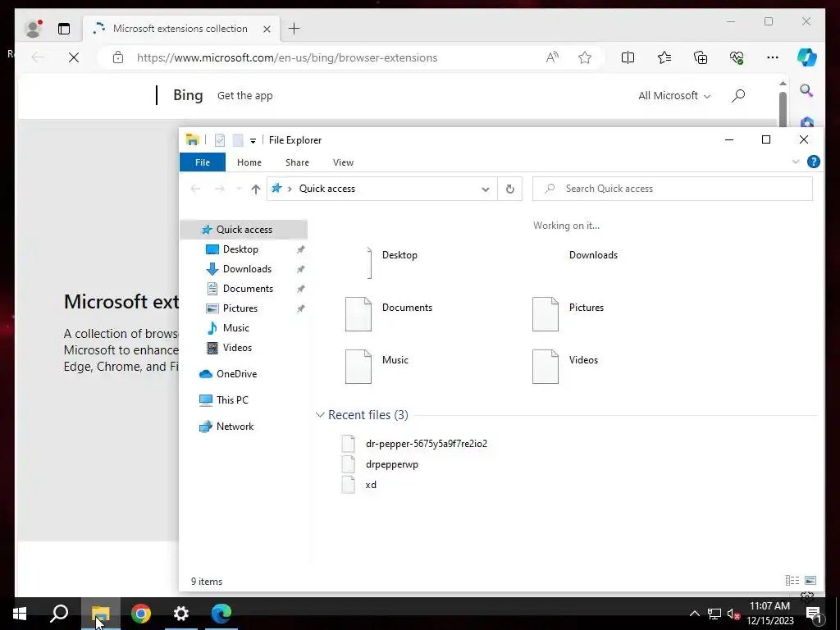The height and width of the screenshot is (630, 840).
Task: Click Properties quick access toolbar icon
Action: tap(220, 140)
